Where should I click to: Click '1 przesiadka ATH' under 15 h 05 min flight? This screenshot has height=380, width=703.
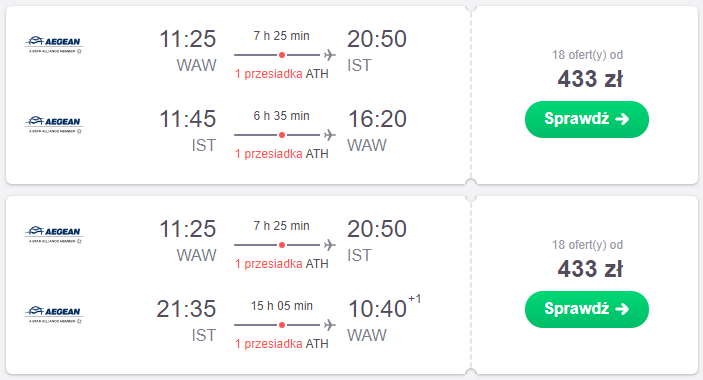pos(282,344)
